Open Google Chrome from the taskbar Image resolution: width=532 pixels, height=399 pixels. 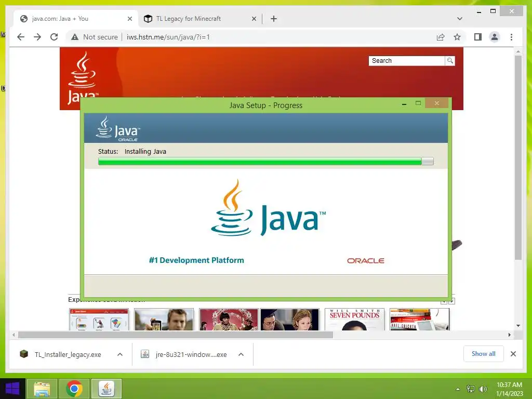74,389
